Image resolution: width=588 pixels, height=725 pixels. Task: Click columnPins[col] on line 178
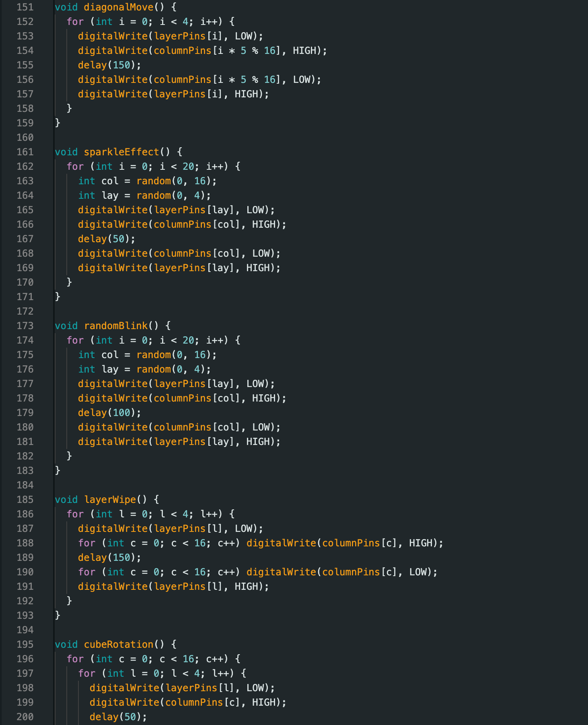point(197,398)
